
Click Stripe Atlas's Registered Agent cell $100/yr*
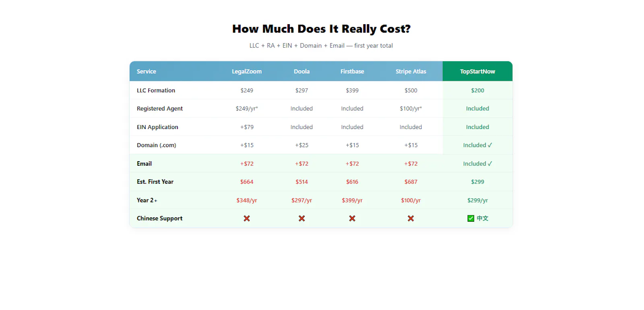pos(411,108)
